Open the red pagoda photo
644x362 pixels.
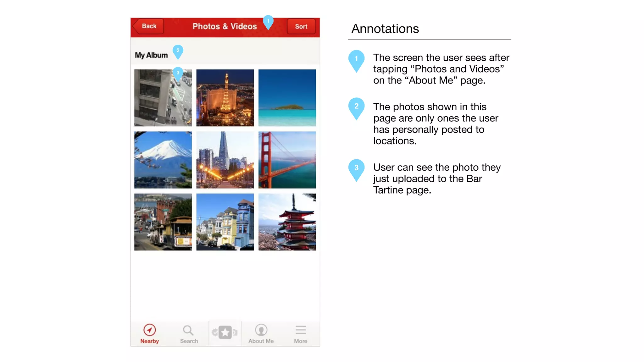[x=287, y=222]
